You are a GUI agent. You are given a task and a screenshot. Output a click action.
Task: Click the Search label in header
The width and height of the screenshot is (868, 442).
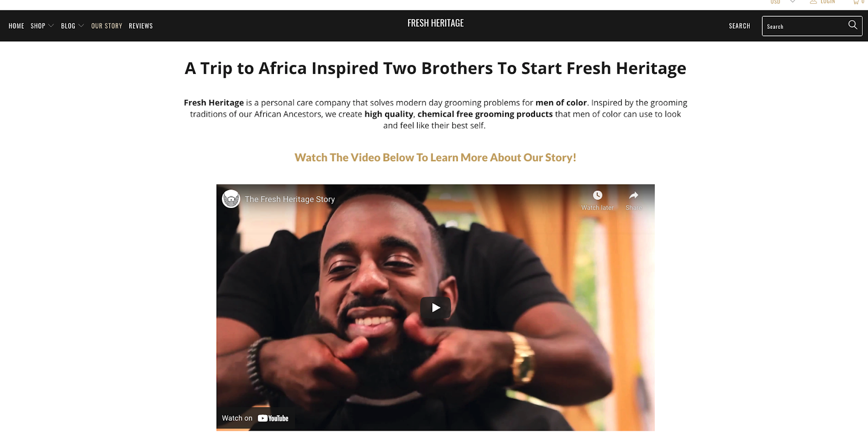[x=739, y=26]
